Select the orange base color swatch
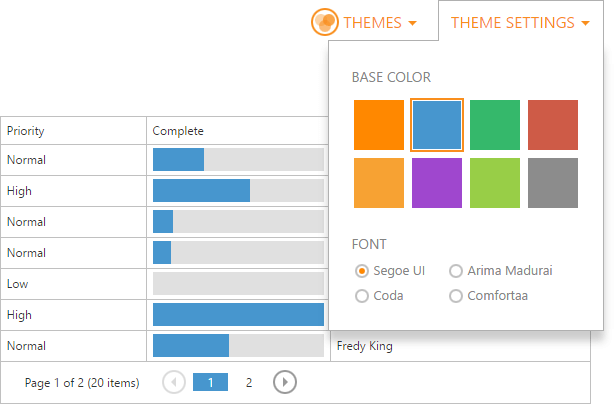 tap(379, 125)
